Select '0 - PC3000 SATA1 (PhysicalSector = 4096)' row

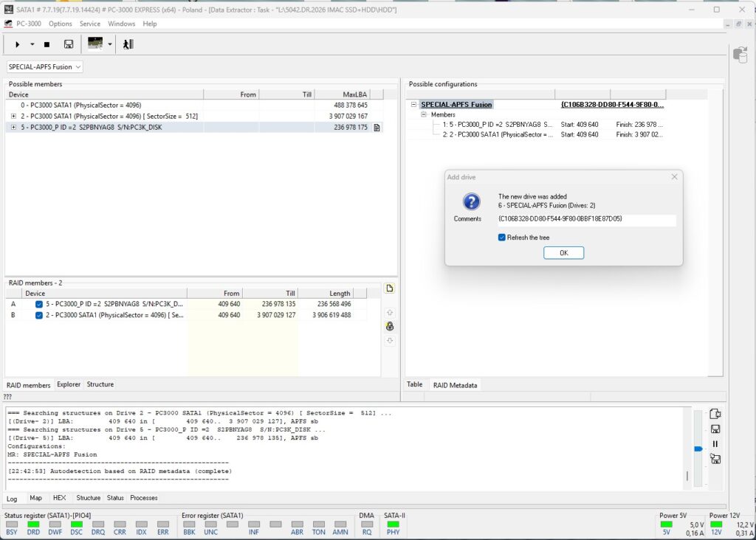pos(194,105)
